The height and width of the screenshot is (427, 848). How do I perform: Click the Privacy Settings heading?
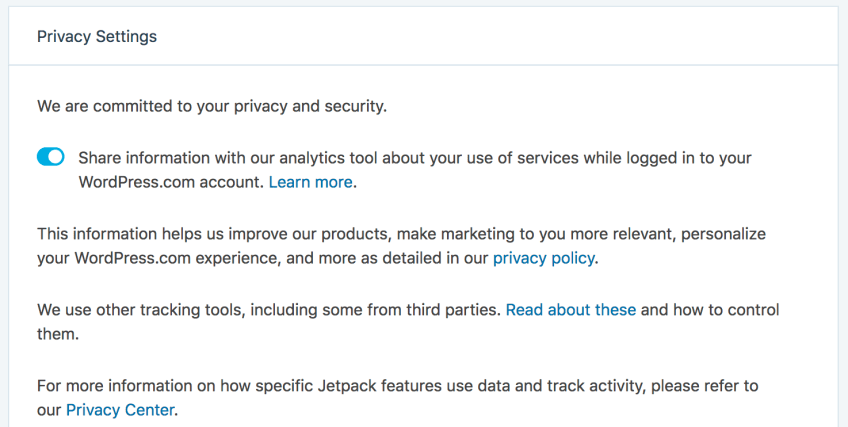pos(97,37)
